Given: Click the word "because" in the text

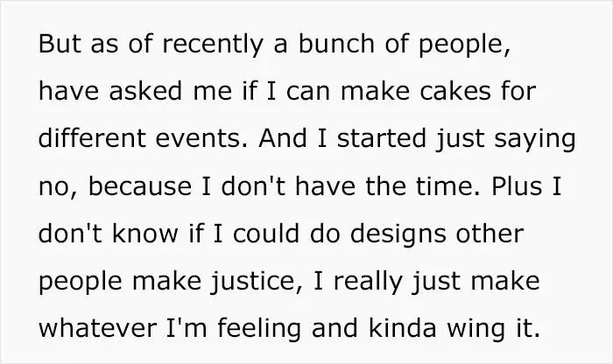Looking at the screenshot, I should tap(139, 185).
